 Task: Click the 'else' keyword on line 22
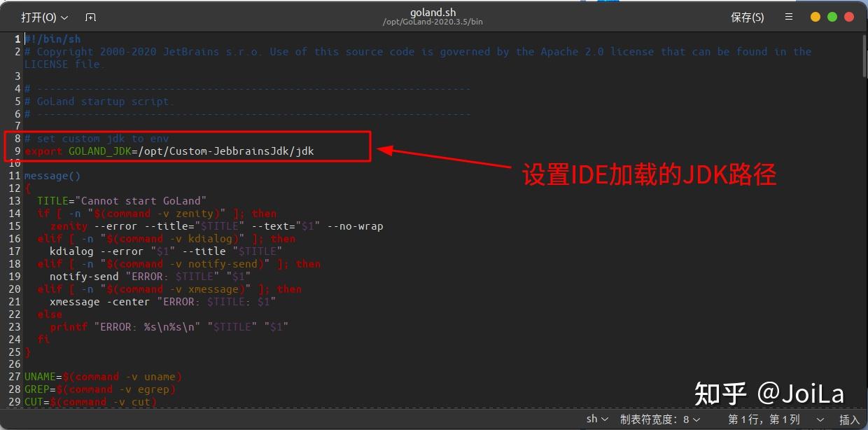click(50, 315)
